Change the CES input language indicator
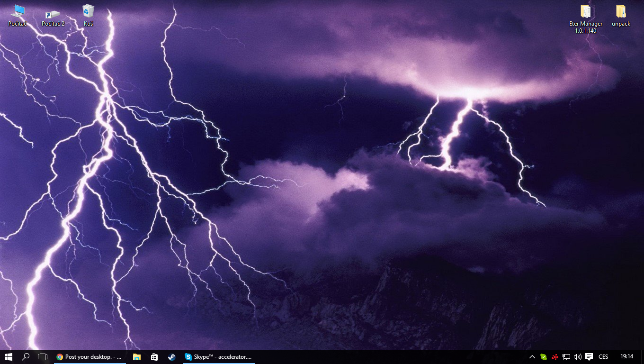 tap(603, 357)
